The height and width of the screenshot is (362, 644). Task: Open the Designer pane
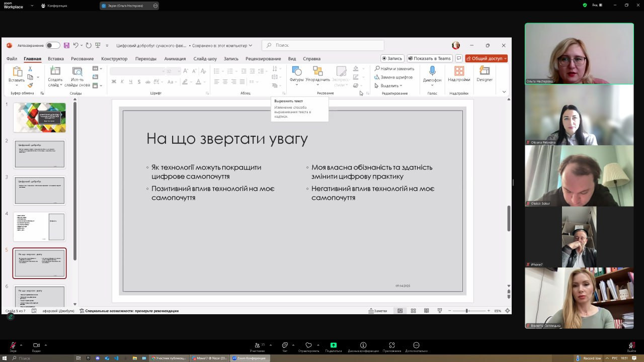485,72
